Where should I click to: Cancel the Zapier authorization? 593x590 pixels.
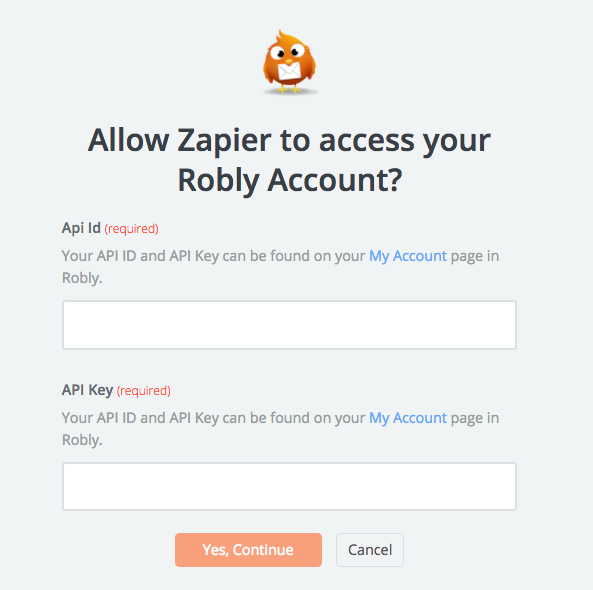(370, 550)
